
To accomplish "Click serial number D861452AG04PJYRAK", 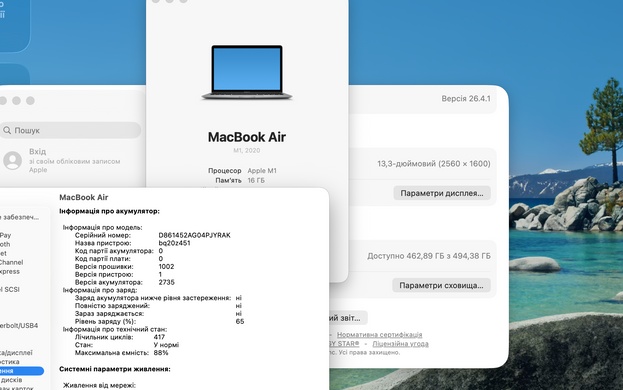I will pos(194,235).
